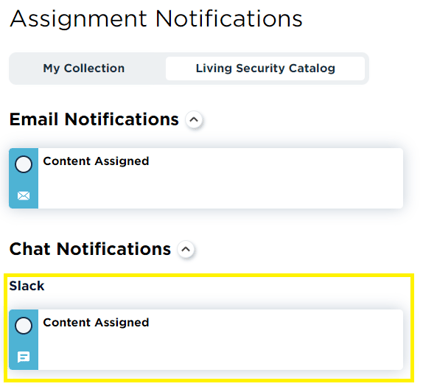The height and width of the screenshot is (392, 423).
Task: Select the Slack Content Assigned card body
Action: click(x=220, y=340)
